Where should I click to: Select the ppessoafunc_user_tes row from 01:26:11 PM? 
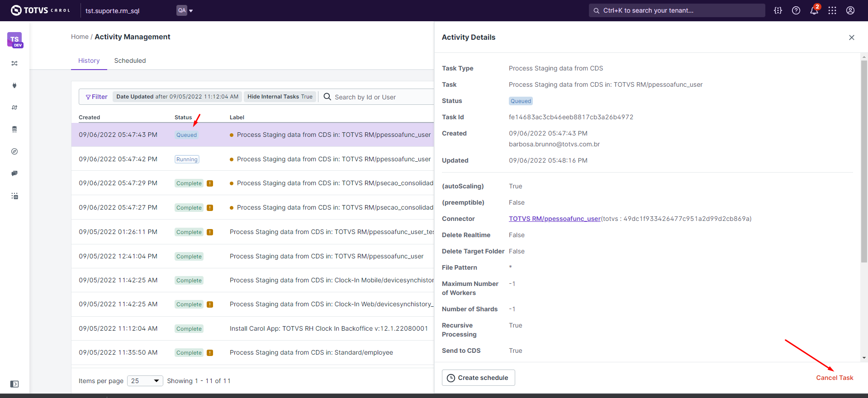point(252,232)
